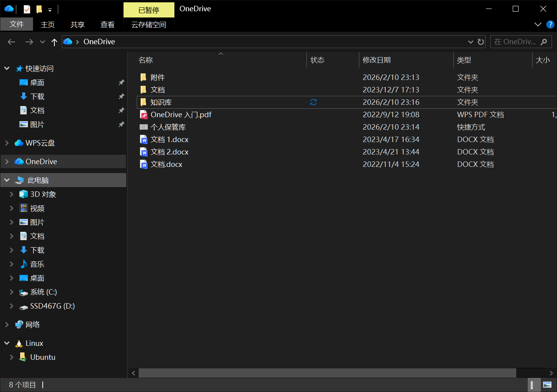Image resolution: width=557 pixels, height=392 pixels.
Task: Open the Customize Quick Access Toolbar dropdown
Action: pos(50,10)
